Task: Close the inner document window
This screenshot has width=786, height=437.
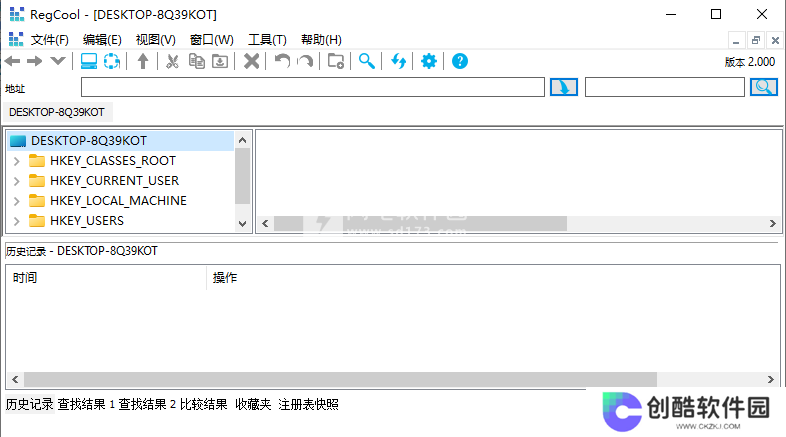Action: pyautogui.click(x=775, y=40)
